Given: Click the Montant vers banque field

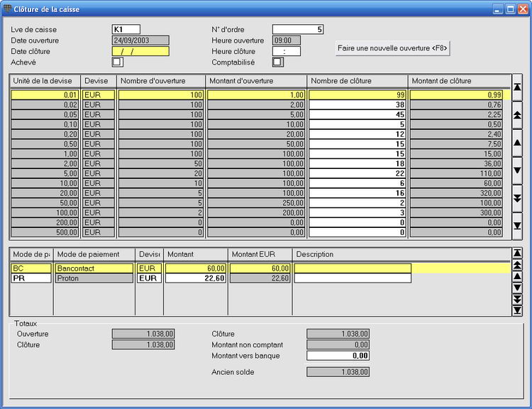Looking at the screenshot, I should click(338, 356).
